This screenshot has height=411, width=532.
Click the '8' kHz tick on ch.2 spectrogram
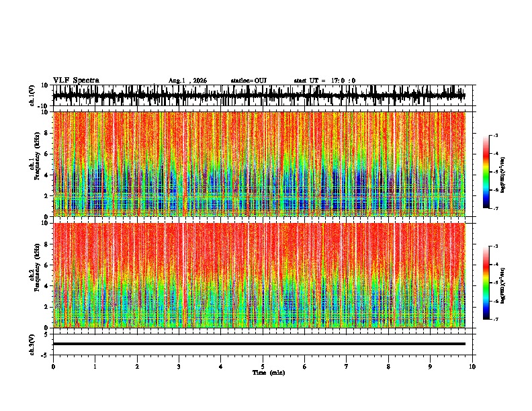pos(47,244)
